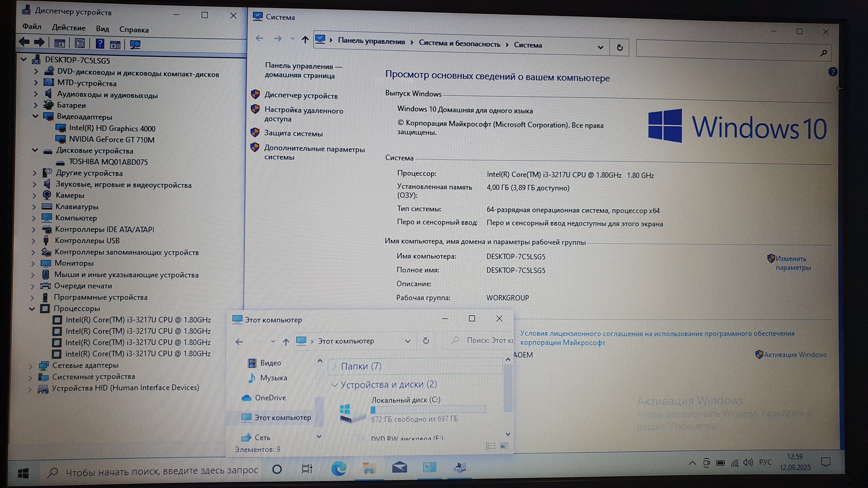The height and width of the screenshot is (488, 868).
Task: Expand the Сетевые адаптеры tree node
Action: 31,366
